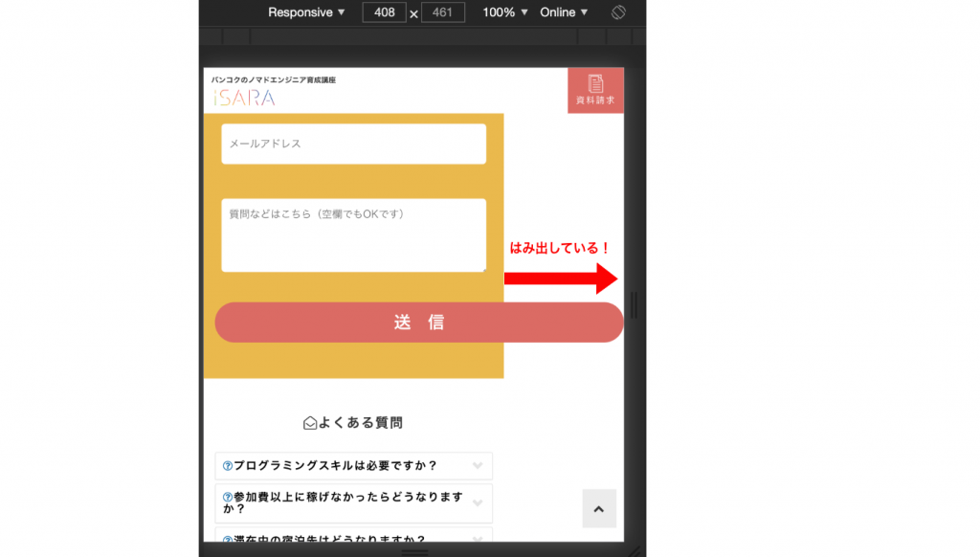Click the viewport width field showing 408
This screenshot has width=980, height=557.
[x=384, y=12]
